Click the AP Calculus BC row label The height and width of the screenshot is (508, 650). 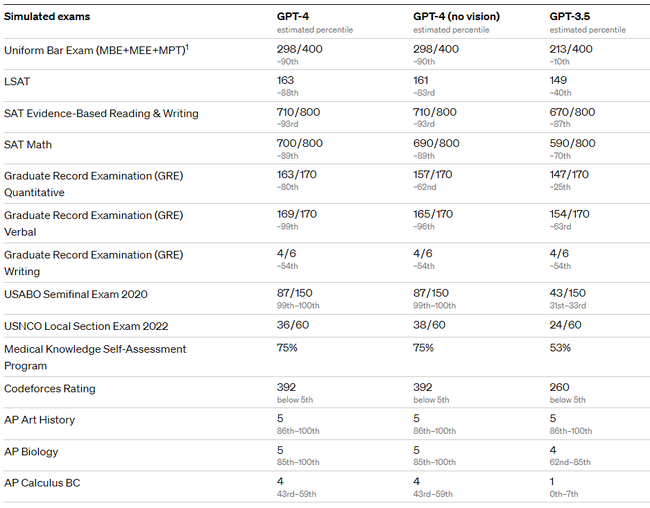(x=42, y=483)
